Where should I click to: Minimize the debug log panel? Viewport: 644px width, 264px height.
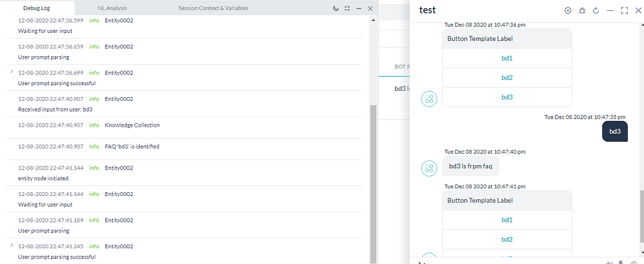tap(358, 8)
